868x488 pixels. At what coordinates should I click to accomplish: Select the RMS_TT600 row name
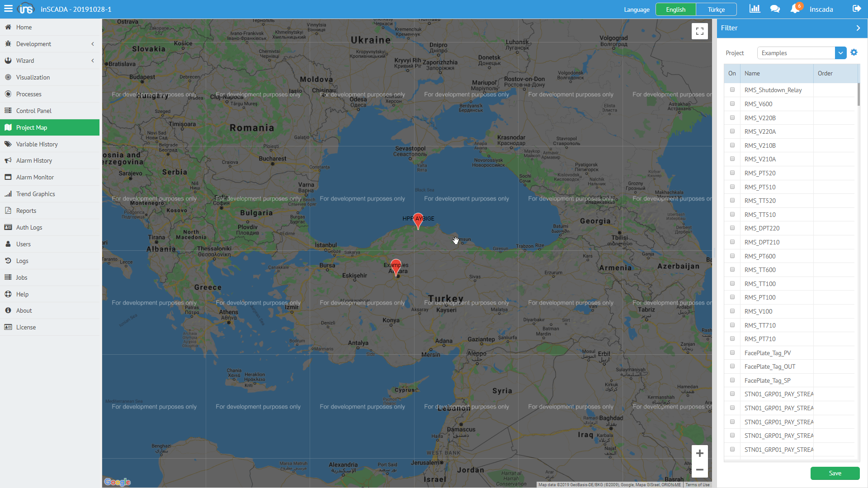coord(760,270)
